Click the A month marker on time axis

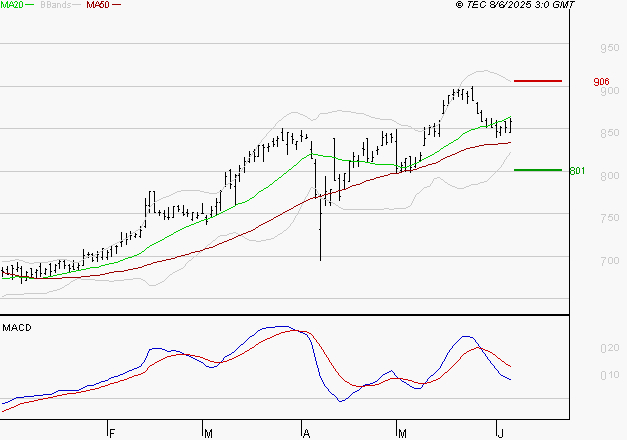(x=306, y=433)
